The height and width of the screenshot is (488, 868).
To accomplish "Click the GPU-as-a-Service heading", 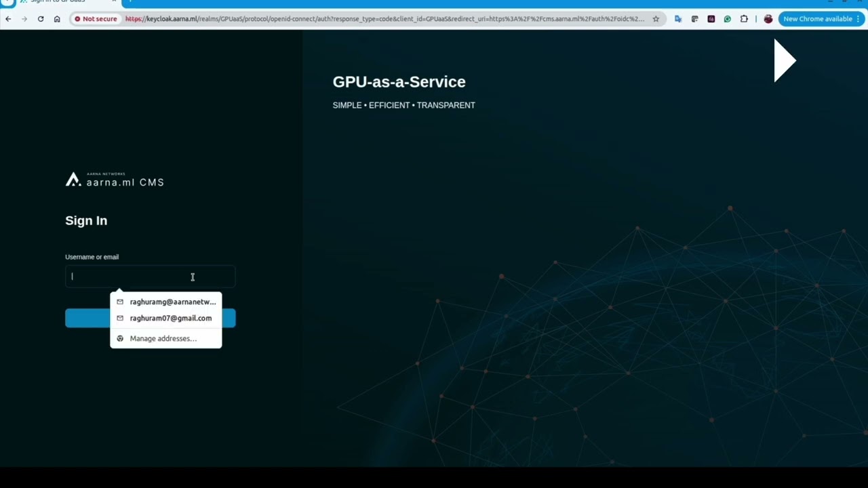I will point(399,82).
